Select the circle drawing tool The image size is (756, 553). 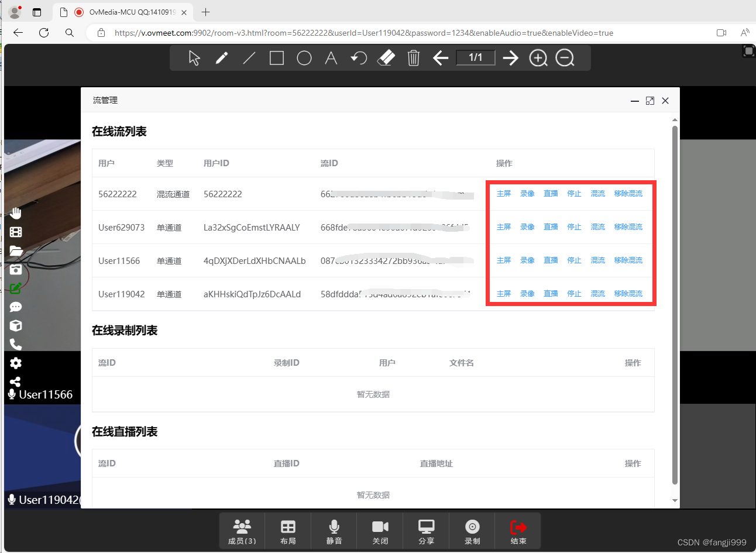coord(304,57)
